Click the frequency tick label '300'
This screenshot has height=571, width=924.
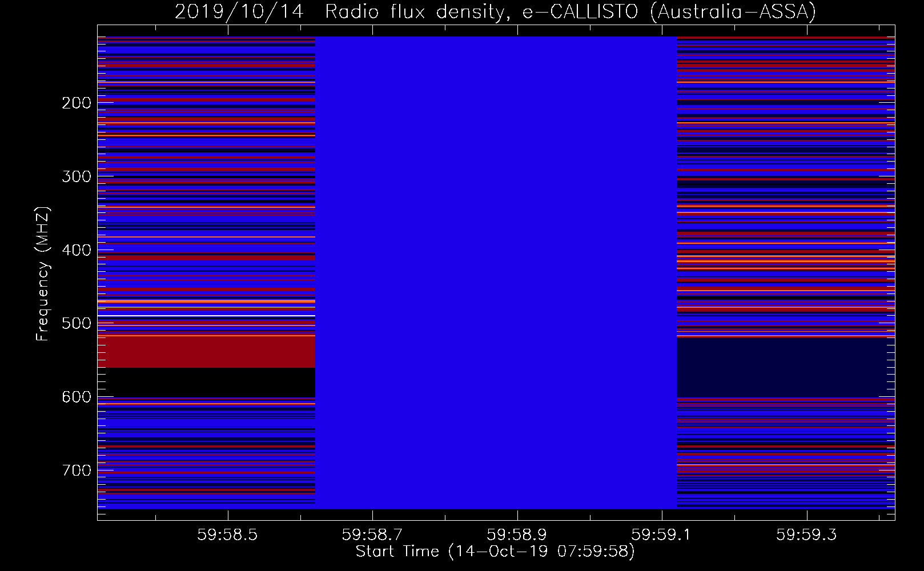(x=77, y=176)
